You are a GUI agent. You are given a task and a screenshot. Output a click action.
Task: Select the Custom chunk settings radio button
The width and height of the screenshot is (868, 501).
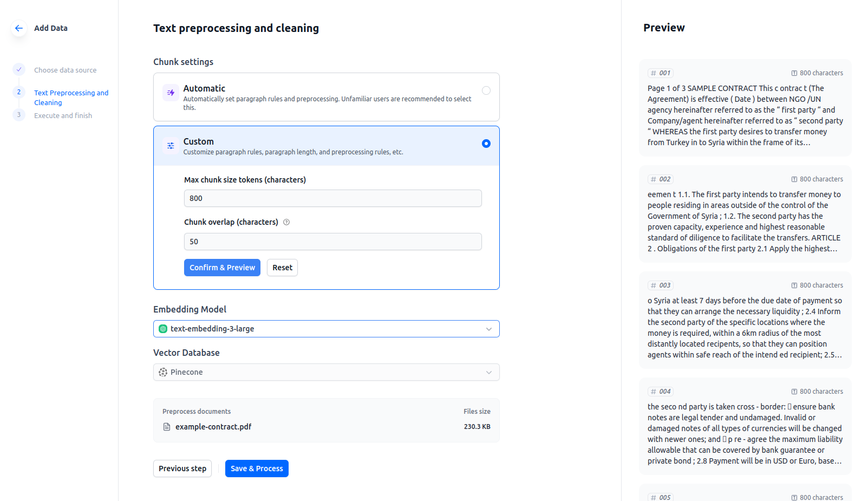pyautogui.click(x=486, y=144)
